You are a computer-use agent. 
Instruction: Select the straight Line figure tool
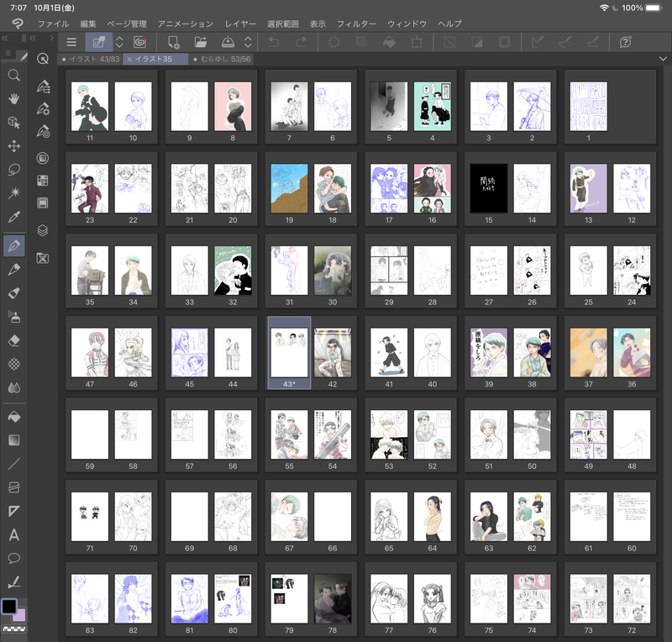click(13, 464)
